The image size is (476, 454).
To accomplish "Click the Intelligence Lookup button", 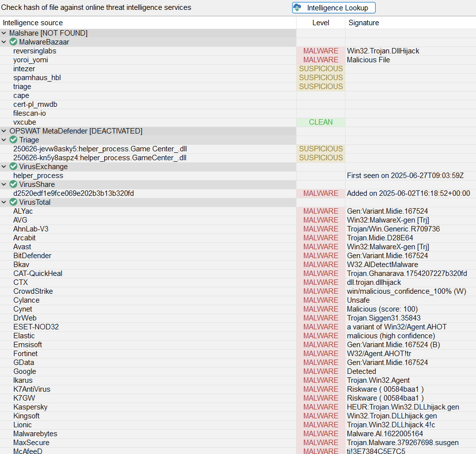I will 334,8.
